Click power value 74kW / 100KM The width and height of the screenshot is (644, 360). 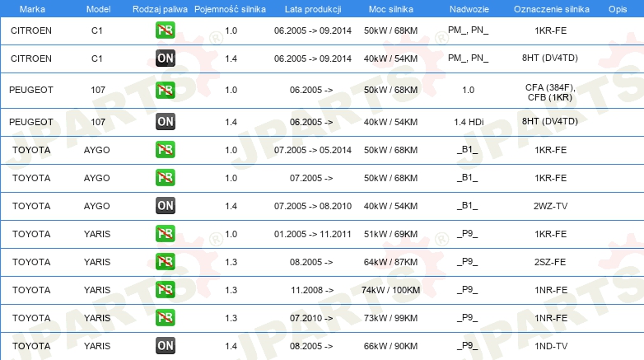(x=390, y=290)
